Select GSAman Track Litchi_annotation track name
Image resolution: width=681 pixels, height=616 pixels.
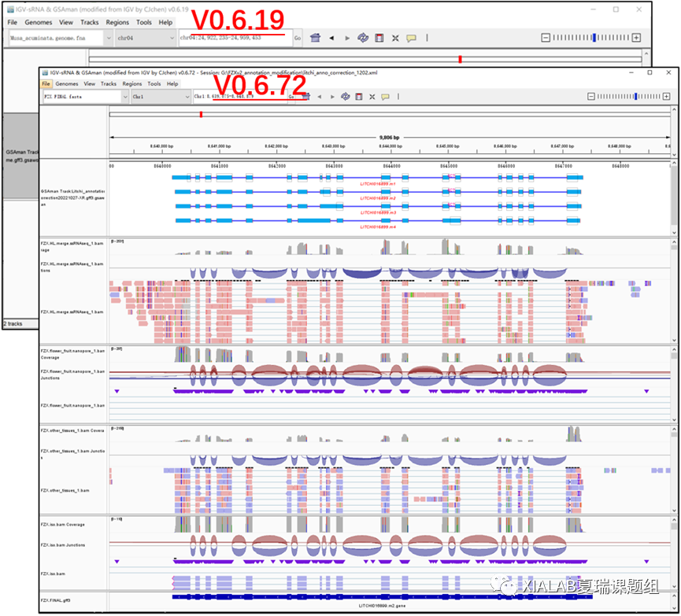pyautogui.click(x=73, y=197)
